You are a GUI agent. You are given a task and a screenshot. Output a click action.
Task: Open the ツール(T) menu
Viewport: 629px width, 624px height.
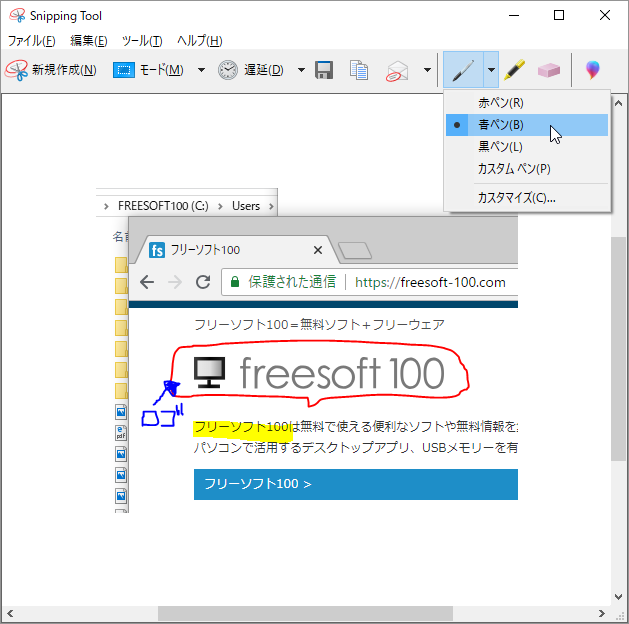(142, 41)
